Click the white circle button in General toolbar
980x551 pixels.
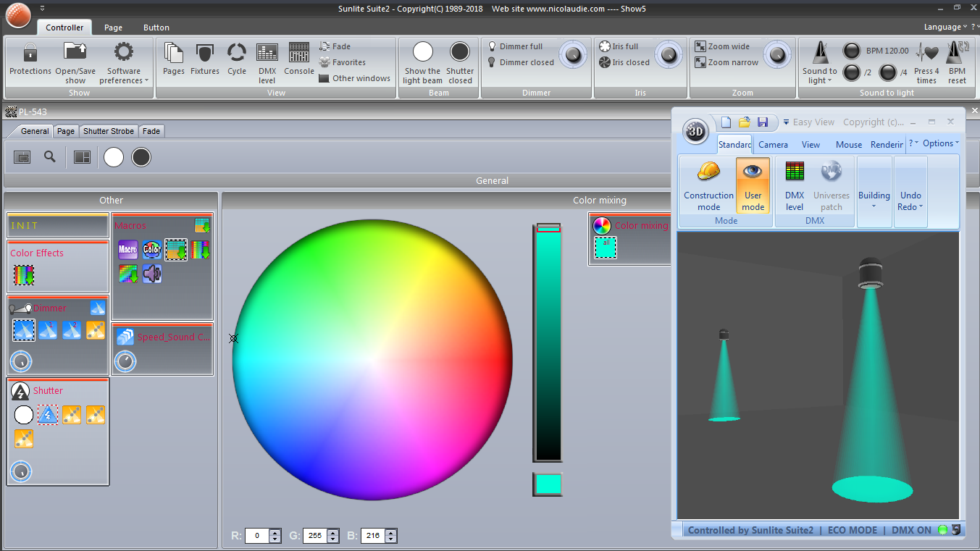click(114, 157)
